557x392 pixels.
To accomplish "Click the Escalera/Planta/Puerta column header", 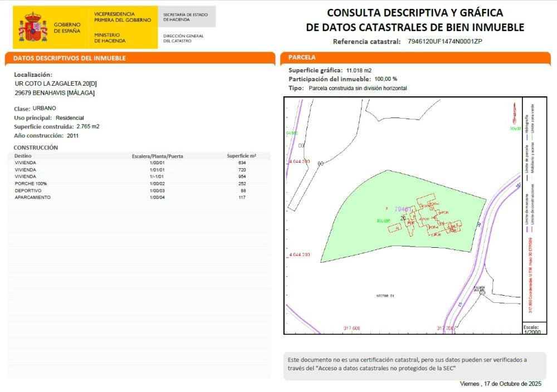I will (157, 156).
